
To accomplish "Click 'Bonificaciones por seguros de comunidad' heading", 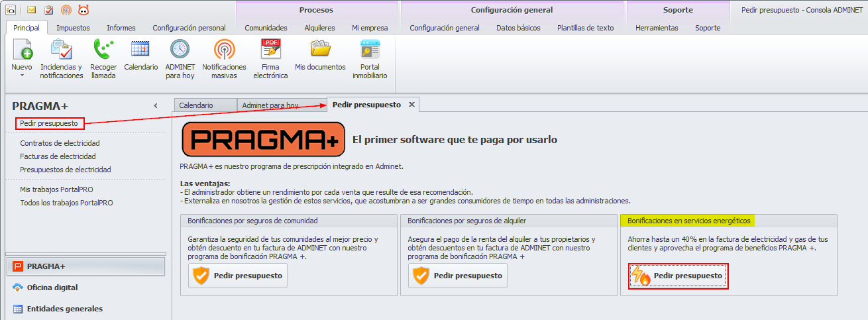I will [252, 221].
